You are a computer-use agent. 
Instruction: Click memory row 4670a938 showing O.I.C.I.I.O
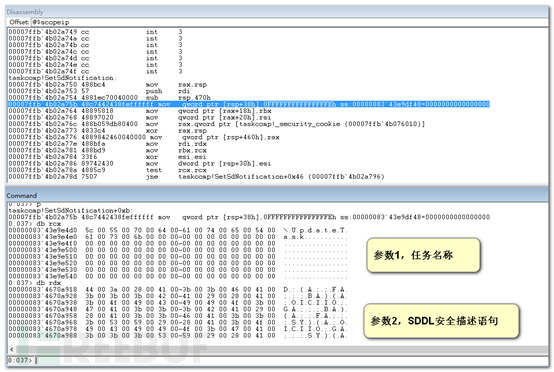pyautogui.click(x=178, y=303)
